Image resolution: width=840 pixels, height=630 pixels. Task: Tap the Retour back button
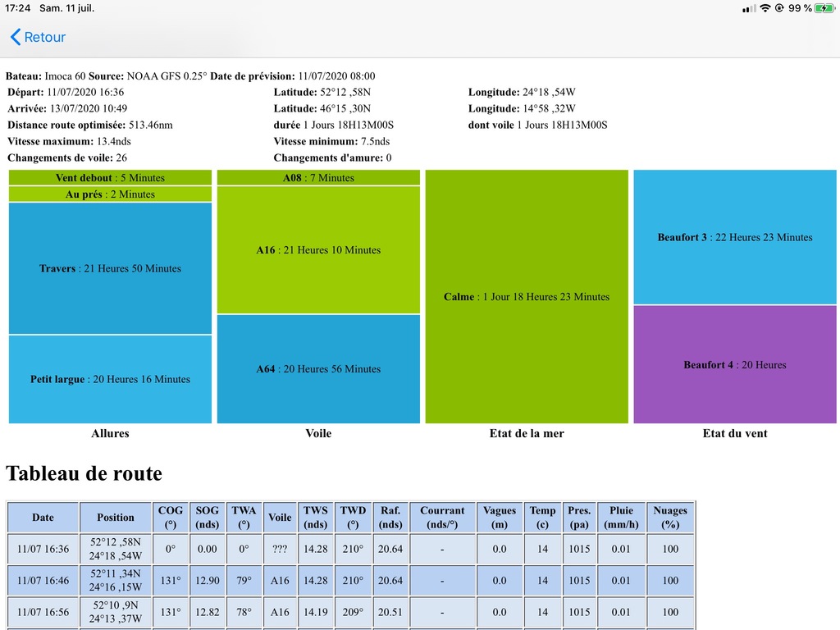(38, 37)
